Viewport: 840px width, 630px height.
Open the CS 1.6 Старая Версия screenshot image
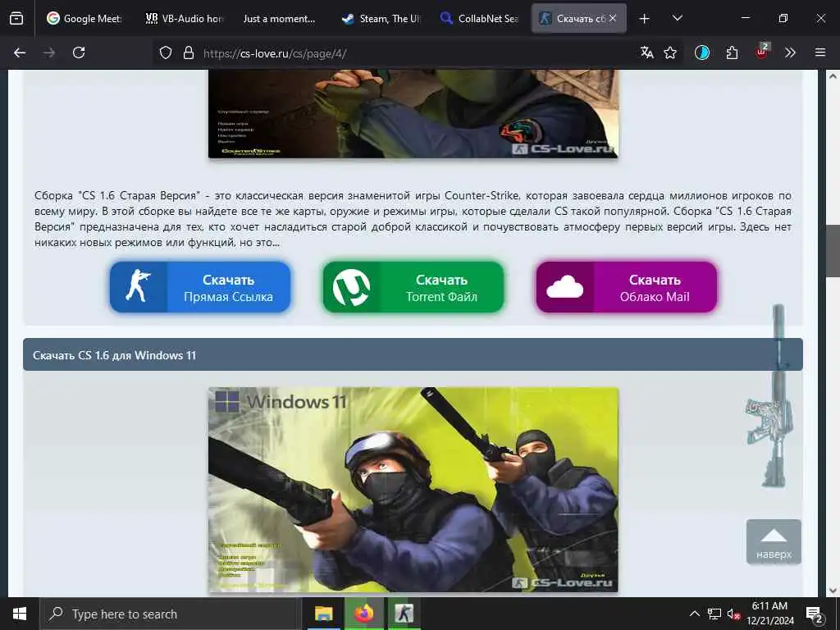point(413,113)
